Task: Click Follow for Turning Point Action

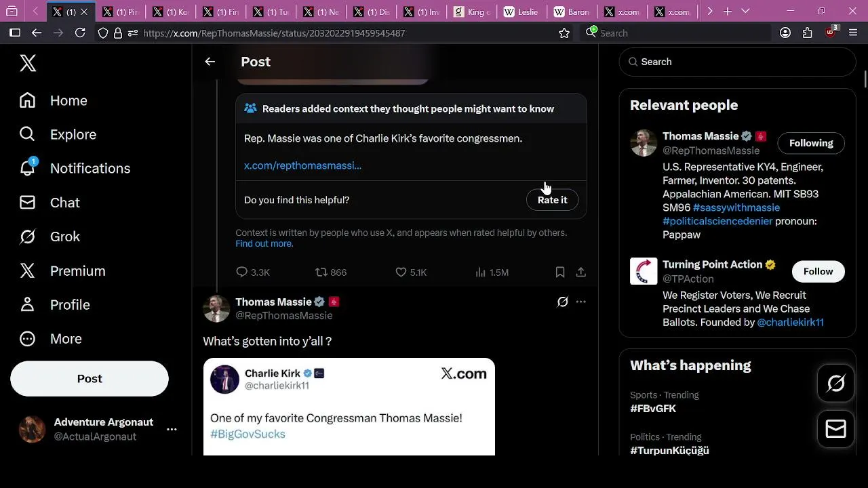Action: (818, 271)
